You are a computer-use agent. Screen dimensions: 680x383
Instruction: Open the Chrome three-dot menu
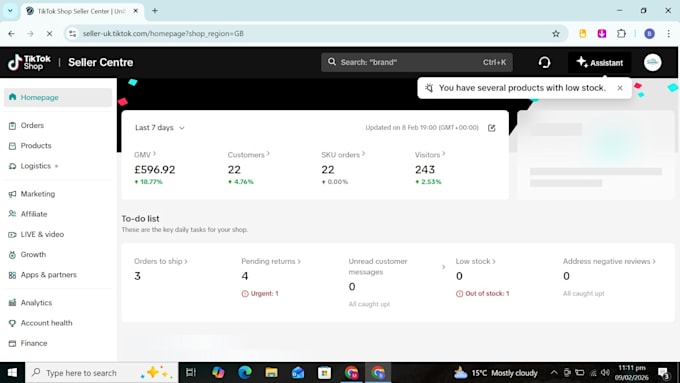668,33
